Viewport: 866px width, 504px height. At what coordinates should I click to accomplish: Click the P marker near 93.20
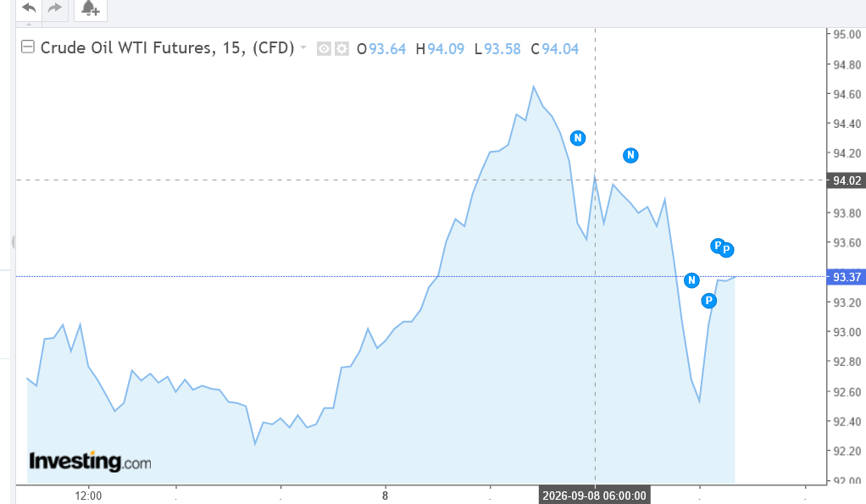coord(709,301)
